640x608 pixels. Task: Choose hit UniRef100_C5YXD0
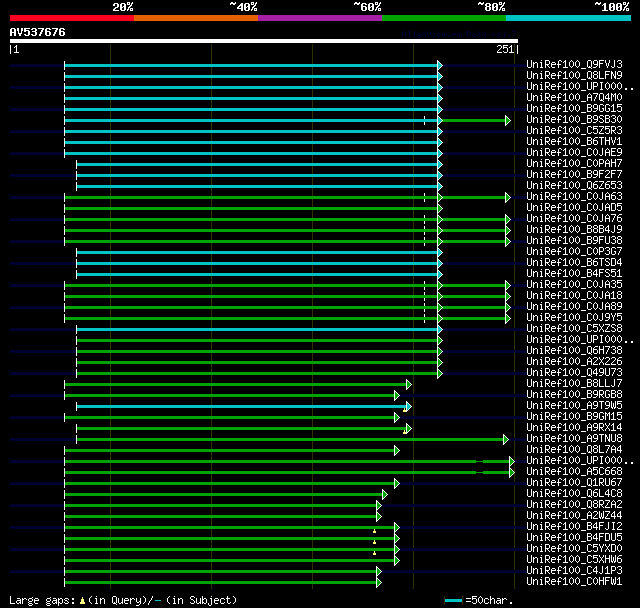pos(574,549)
